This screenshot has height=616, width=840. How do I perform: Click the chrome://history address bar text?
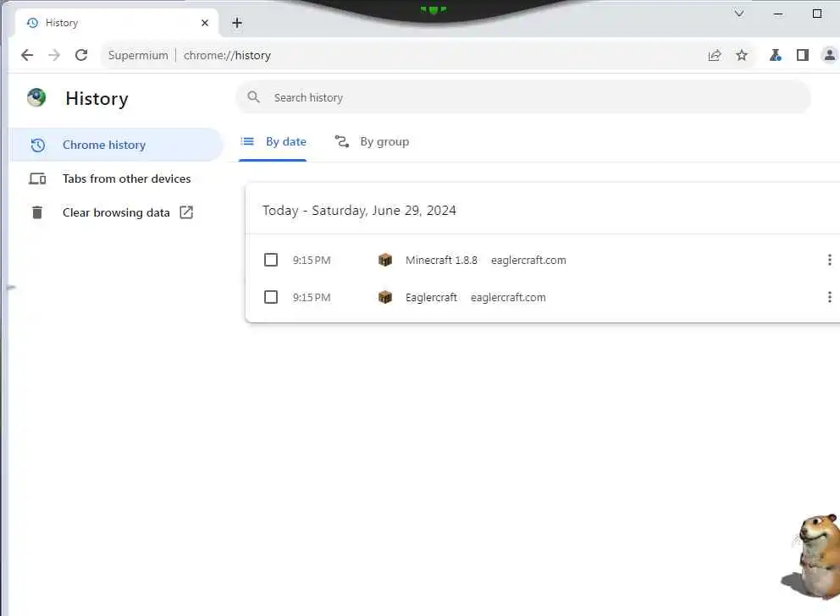(227, 55)
